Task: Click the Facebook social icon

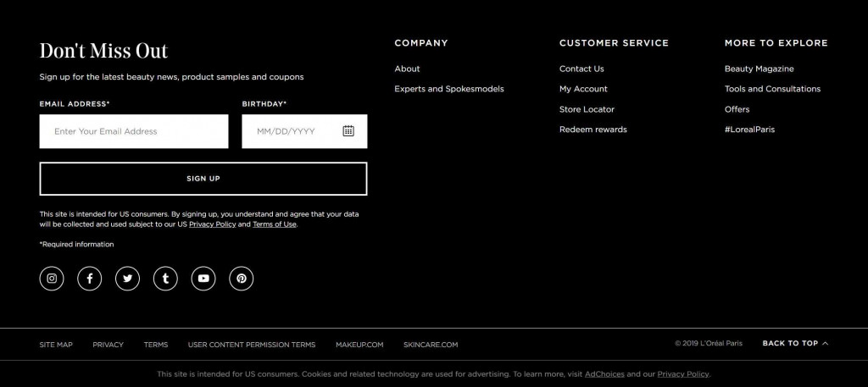Action: 90,279
